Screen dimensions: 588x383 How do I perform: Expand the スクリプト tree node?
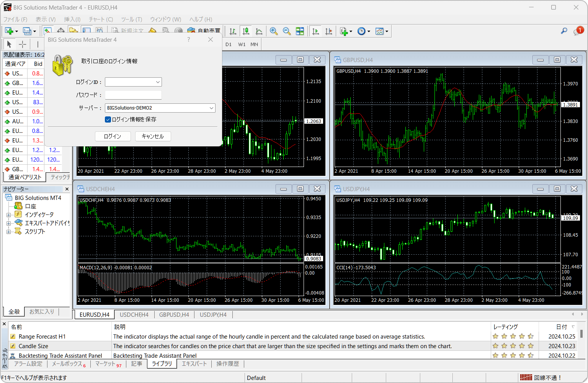(x=8, y=231)
